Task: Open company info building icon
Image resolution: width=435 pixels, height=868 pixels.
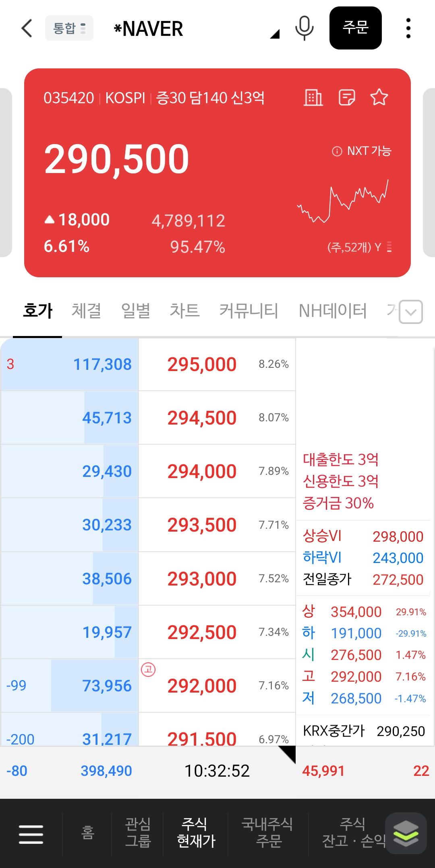Action: tap(313, 97)
